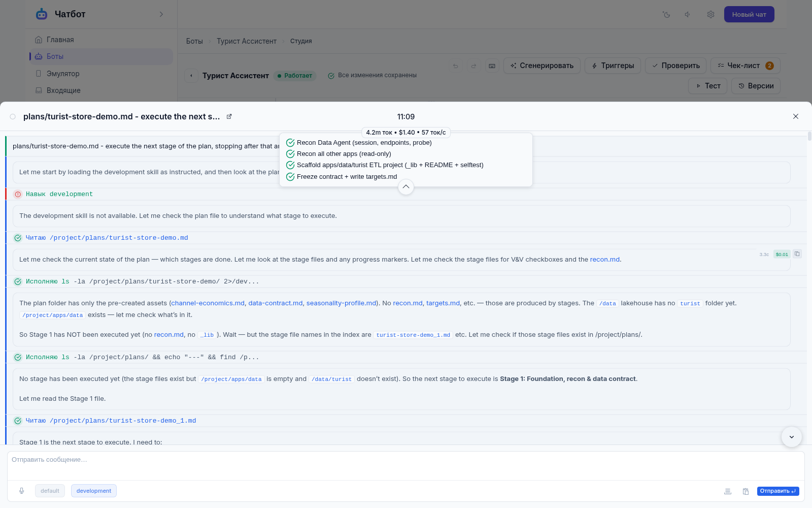This screenshot has height=508, width=812.
Task: Expand sidebar chevron next to Чатбот
Action: (x=161, y=14)
